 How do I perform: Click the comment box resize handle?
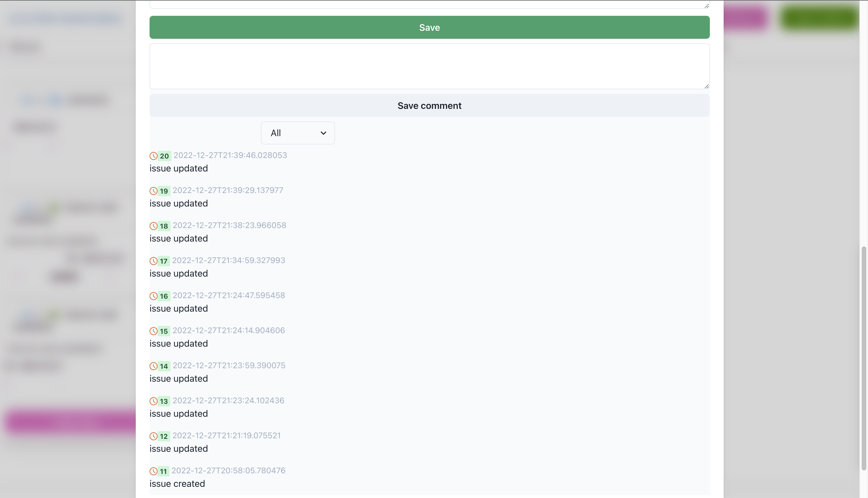point(706,86)
